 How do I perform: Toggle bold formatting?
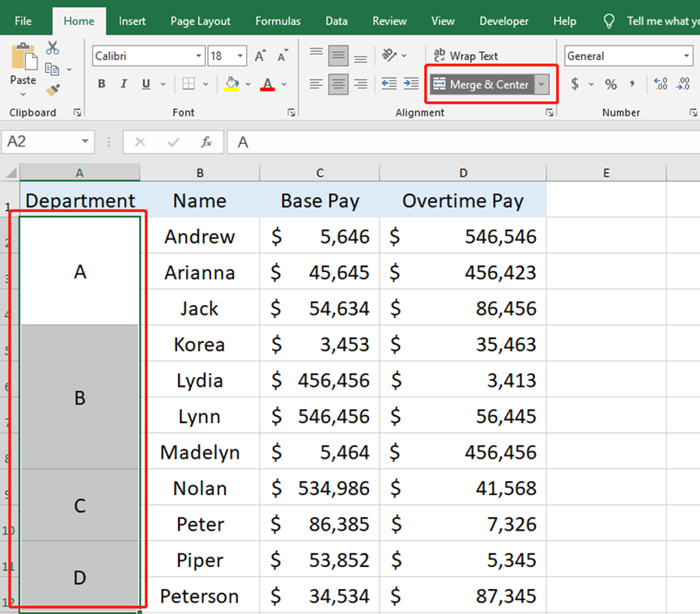100,83
